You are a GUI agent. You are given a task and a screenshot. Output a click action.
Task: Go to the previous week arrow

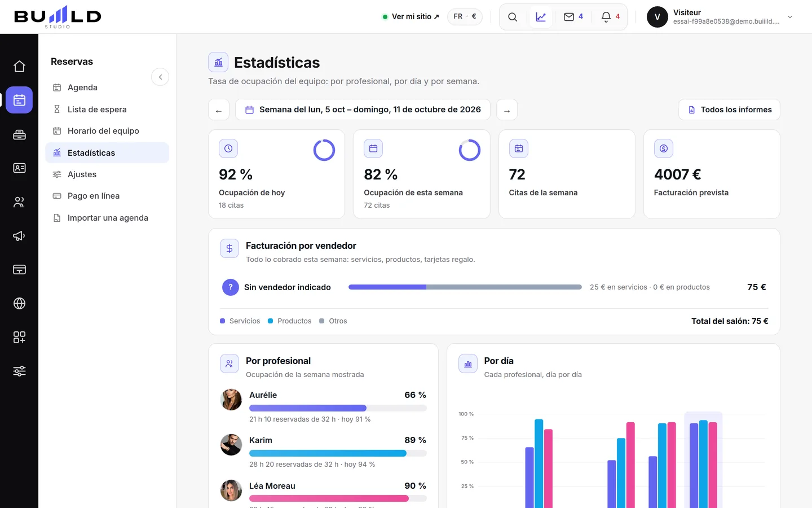pos(219,110)
